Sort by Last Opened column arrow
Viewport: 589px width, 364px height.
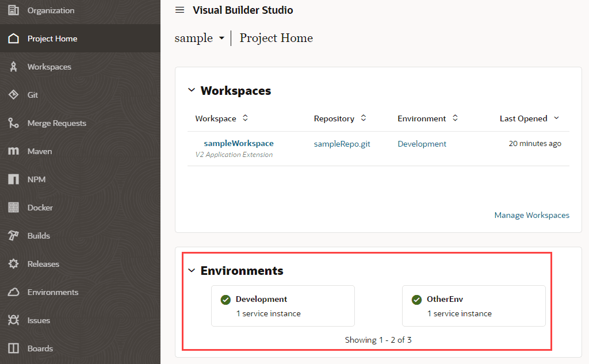(x=556, y=118)
